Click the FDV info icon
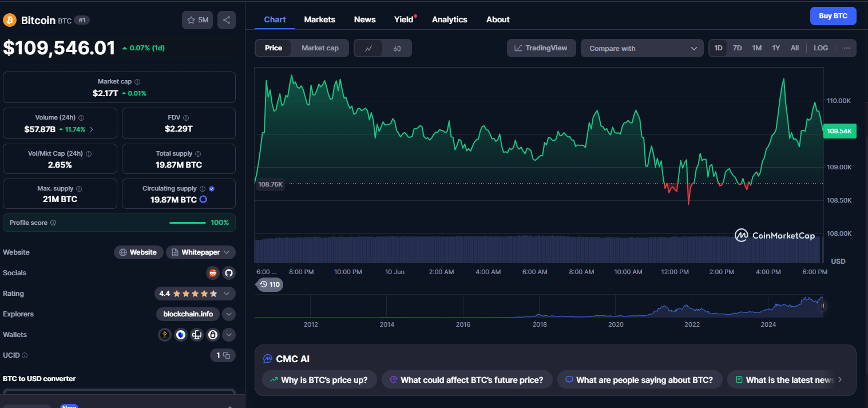The height and width of the screenshot is (408, 868). [x=187, y=117]
